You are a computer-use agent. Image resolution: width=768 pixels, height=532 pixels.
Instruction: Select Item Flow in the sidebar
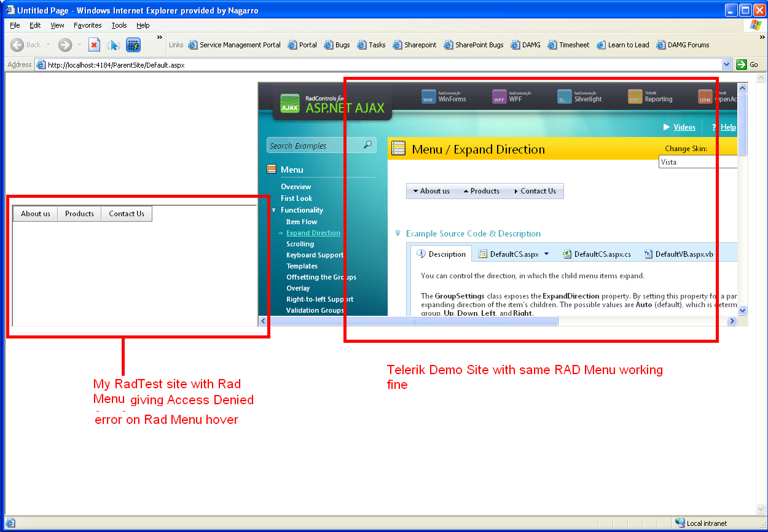302,222
